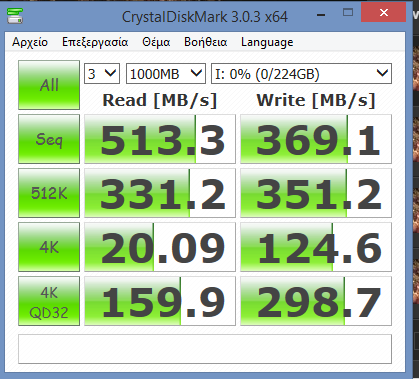Select the Seq read result 513.3
The height and width of the screenshot is (379, 419).
(160, 139)
